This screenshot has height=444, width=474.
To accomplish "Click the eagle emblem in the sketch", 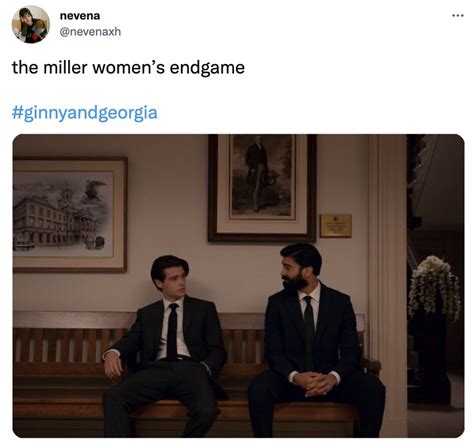I will [94, 190].
